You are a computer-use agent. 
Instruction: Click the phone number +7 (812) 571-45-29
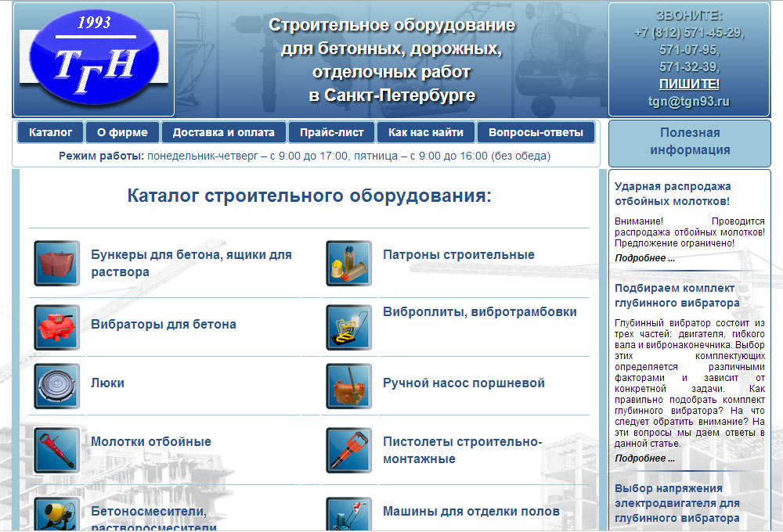(x=689, y=33)
